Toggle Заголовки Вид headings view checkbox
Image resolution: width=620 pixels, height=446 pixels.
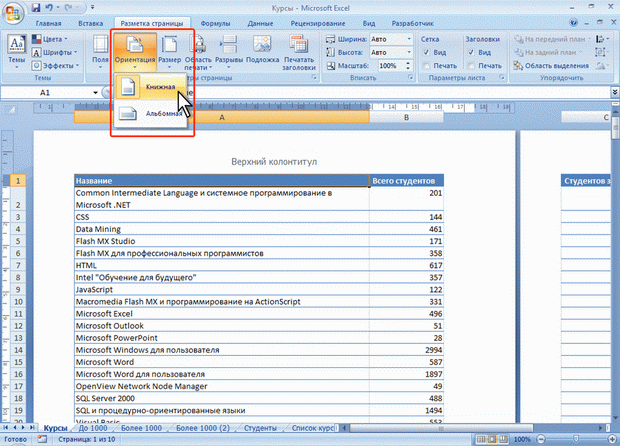[x=471, y=52]
